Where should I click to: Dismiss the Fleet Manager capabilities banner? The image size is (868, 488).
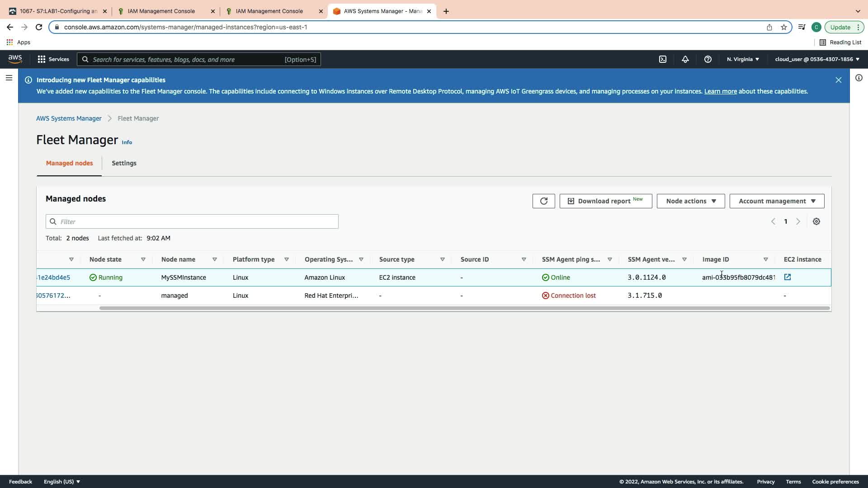point(838,80)
